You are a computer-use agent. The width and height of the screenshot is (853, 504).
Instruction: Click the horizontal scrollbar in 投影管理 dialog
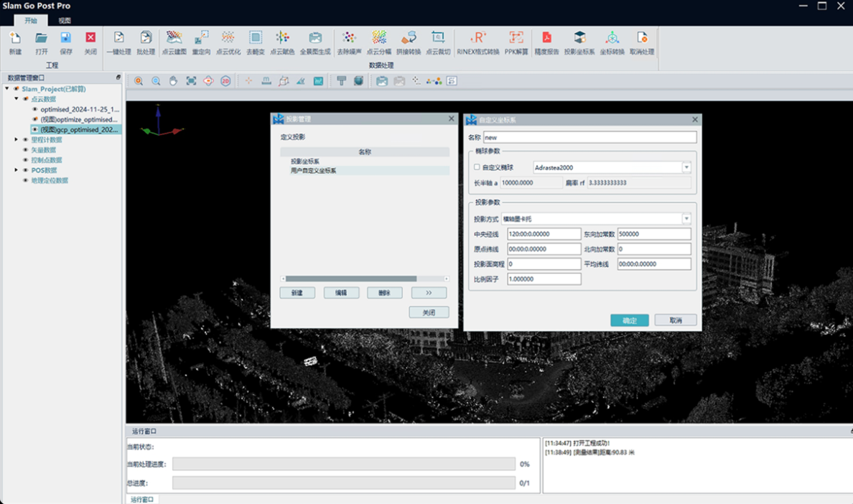click(350, 279)
